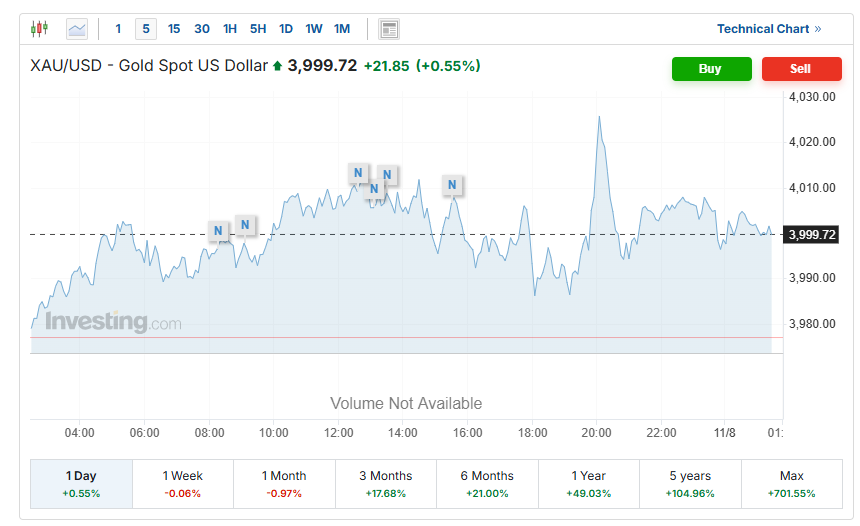Viewport: 860px width, 526px height.
Task: Set the interval to 1H
Action: pyautogui.click(x=230, y=29)
